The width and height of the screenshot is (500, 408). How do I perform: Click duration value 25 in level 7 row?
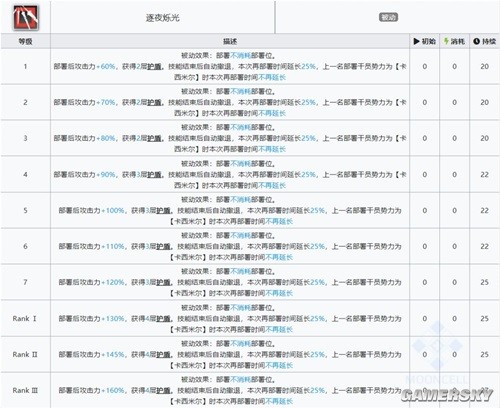(x=485, y=282)
